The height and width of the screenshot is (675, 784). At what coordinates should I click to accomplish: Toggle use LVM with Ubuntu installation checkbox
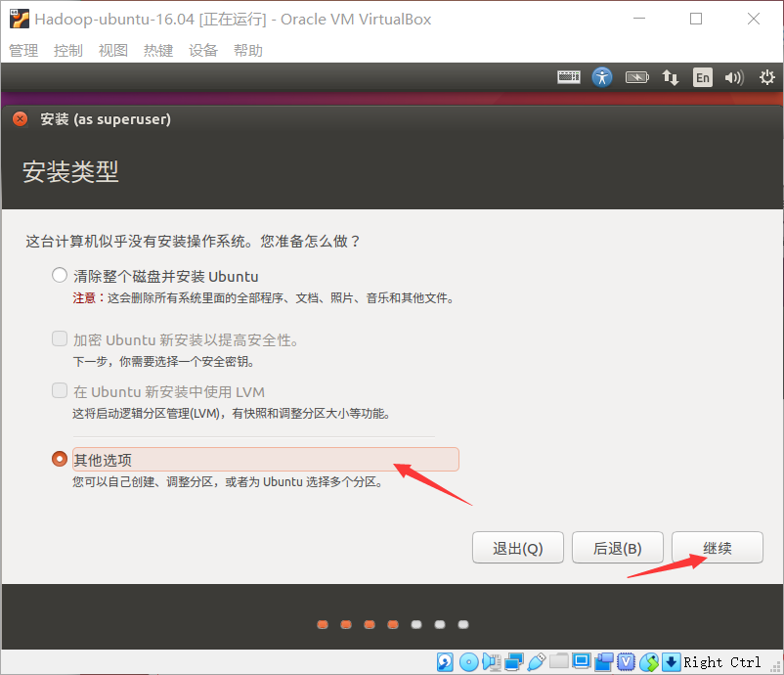(x=60, y=390)
